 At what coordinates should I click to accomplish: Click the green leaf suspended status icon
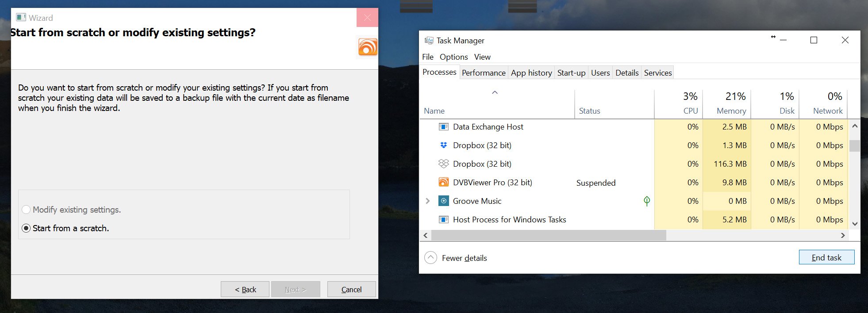tap(647, 201)
